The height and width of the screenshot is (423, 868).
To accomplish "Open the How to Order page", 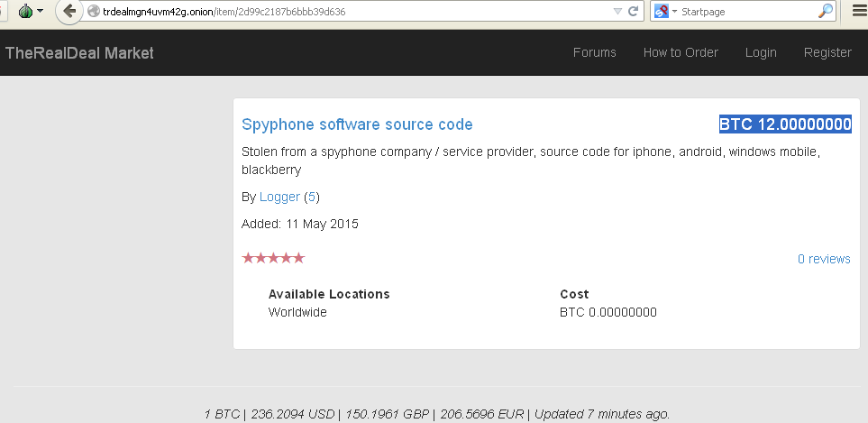I will (681, 52).
